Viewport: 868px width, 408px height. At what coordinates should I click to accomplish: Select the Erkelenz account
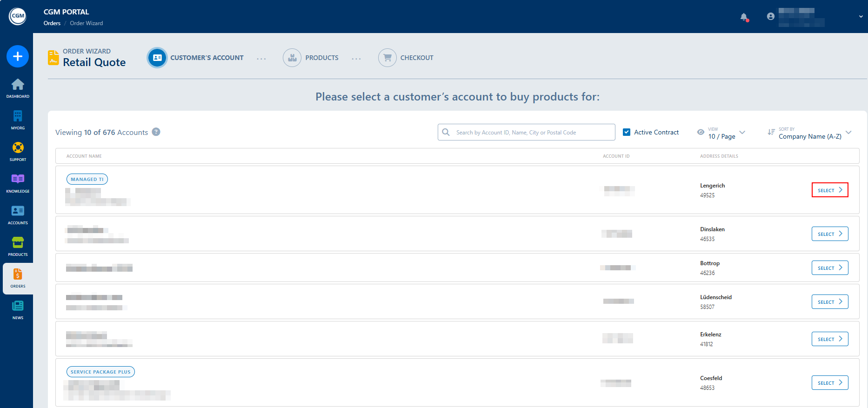coord(830,339)
